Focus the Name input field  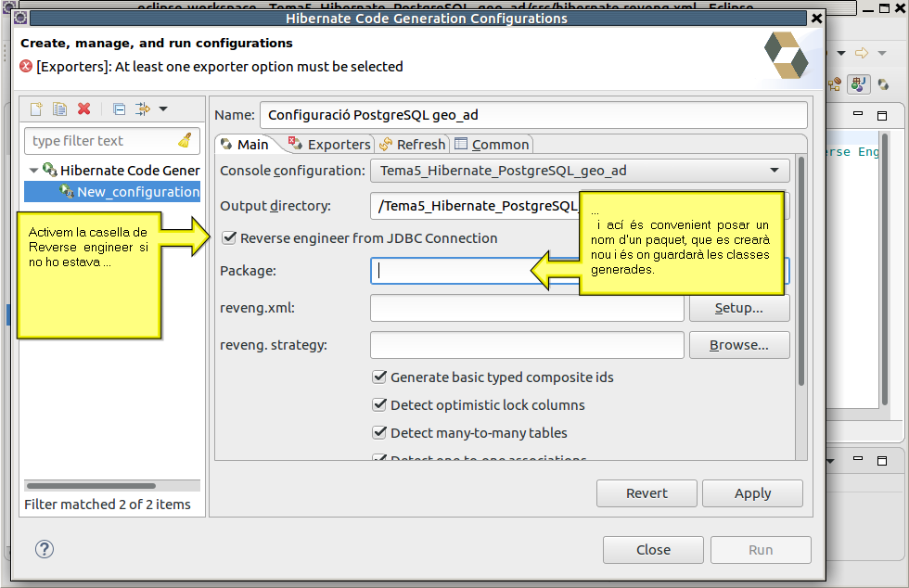(533, 115)
